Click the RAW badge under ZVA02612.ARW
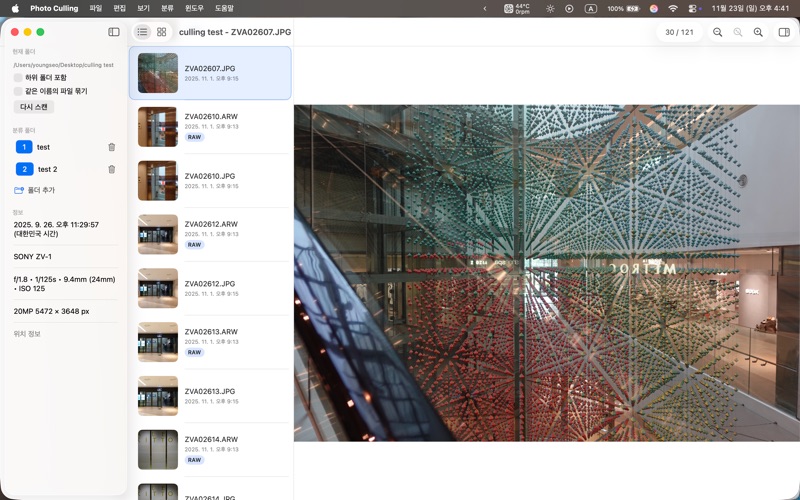The image size is (800, 500). (194, 245)
